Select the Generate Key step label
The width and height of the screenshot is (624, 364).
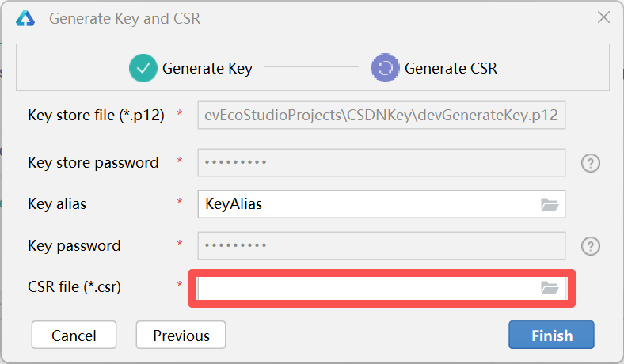pyautogui.click(x=207, y=68)
